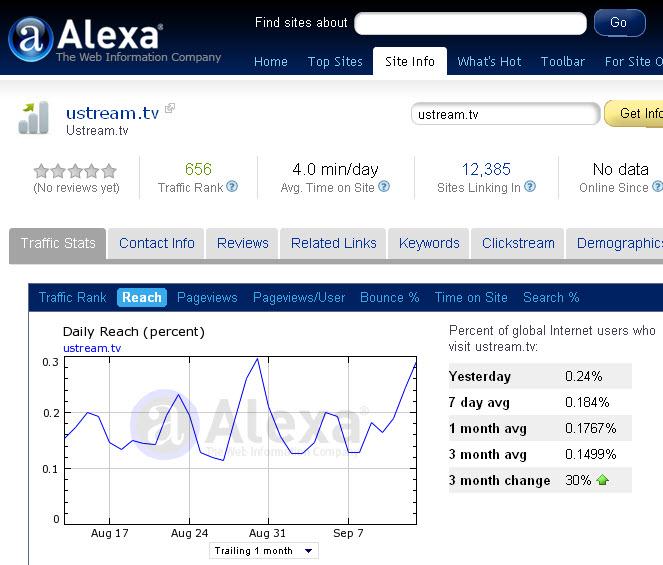Click the Daily Reach graph area
This screenshot has width=663, height=565.
(240, 440)
